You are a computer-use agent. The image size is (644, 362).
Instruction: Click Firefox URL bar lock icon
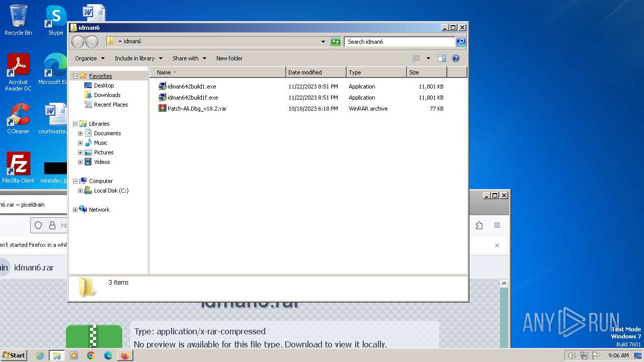(x=51, y=225)
